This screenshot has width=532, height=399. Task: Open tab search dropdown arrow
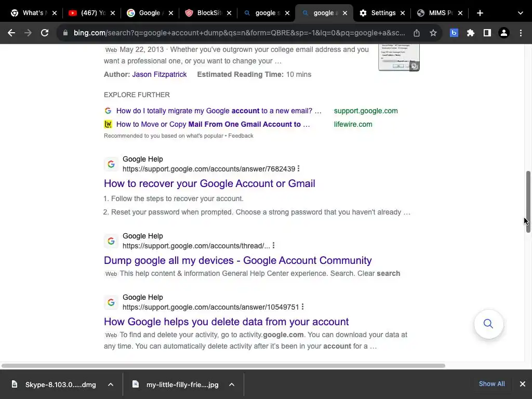click(x=521, y=13)
